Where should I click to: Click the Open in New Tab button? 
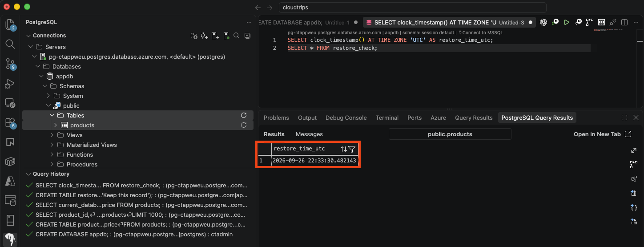(603, 134)
